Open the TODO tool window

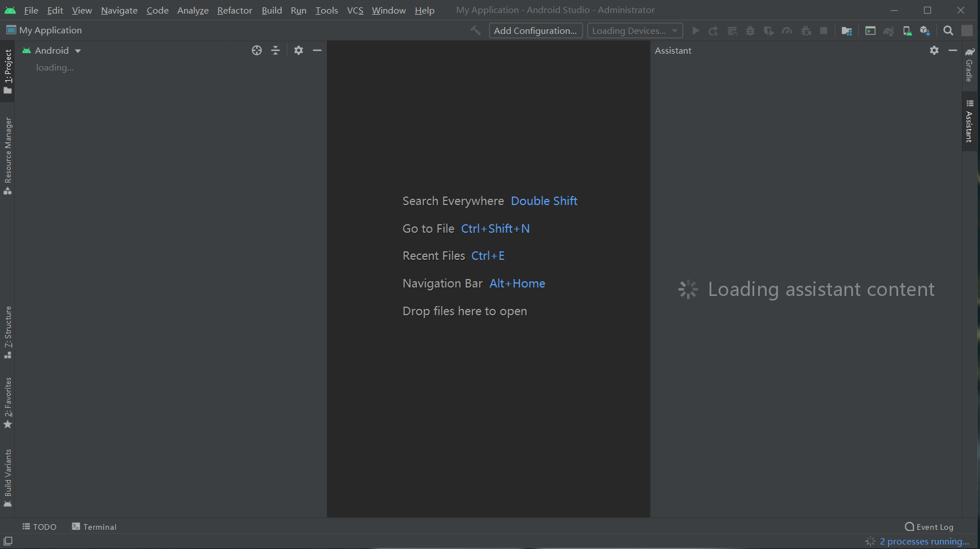[40, 526]
